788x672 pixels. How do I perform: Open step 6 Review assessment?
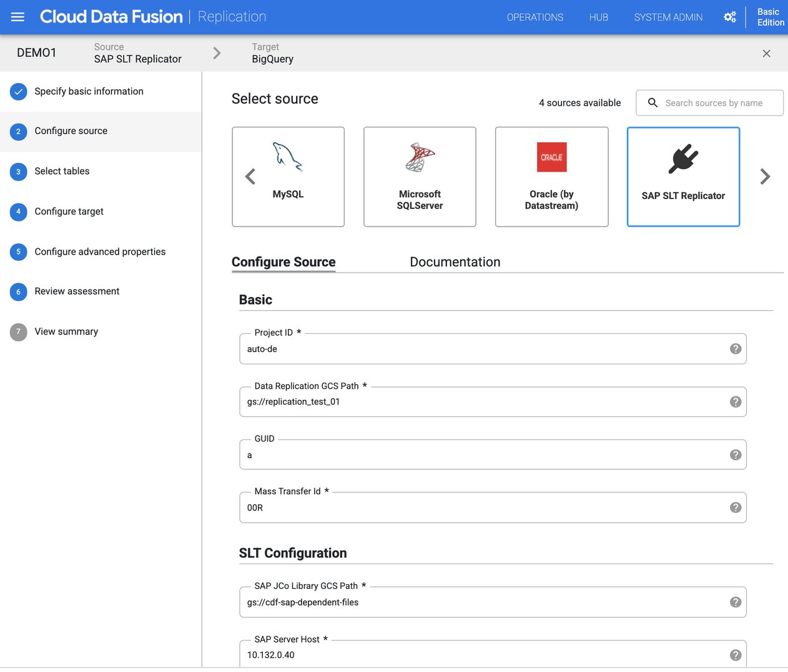(77, 291)
